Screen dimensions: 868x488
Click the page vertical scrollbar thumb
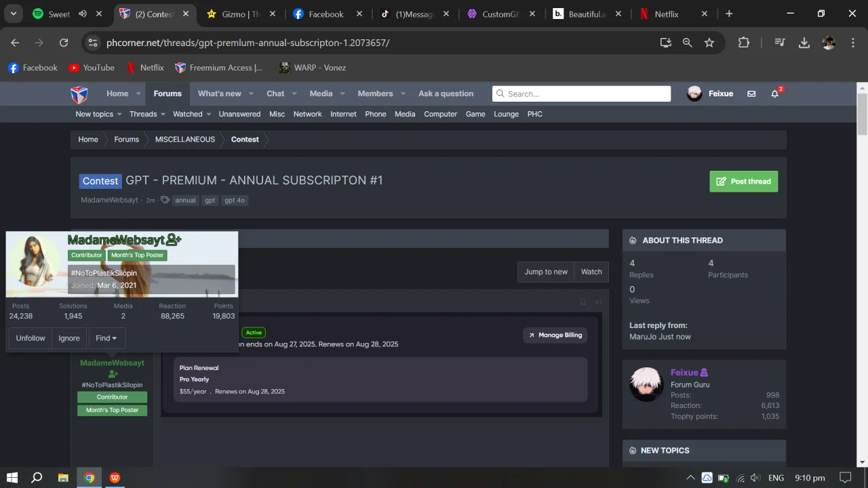[863, 114]
